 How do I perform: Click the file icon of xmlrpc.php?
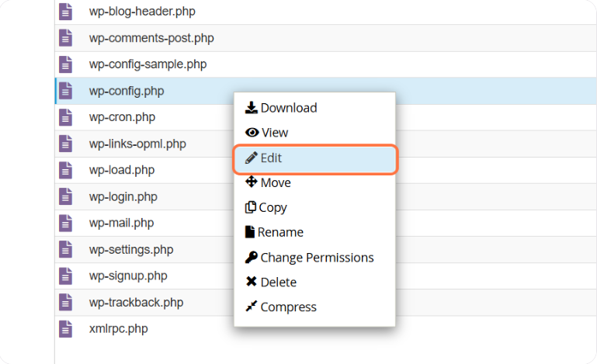pos(66,328)
